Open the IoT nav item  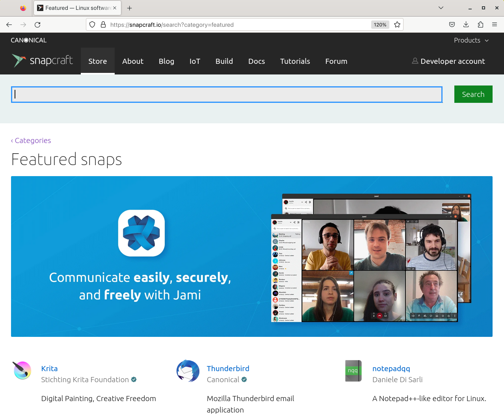click(x=195, y=61)
